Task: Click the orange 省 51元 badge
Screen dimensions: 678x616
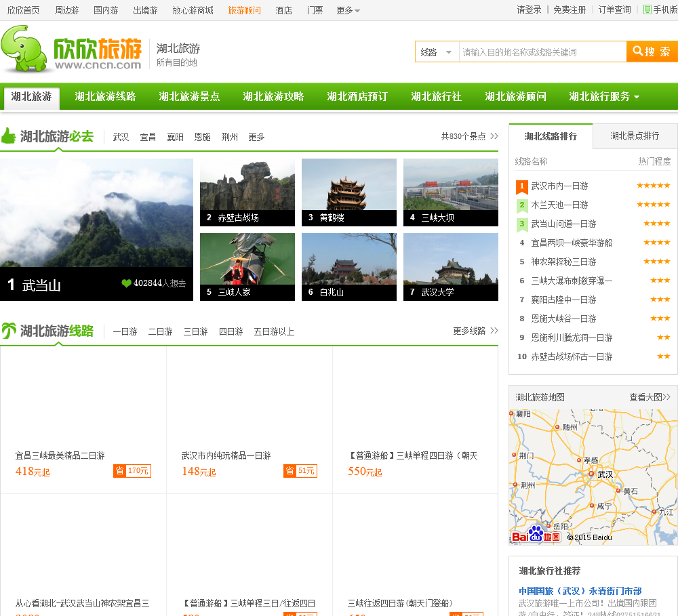Action: coord(300,471)
